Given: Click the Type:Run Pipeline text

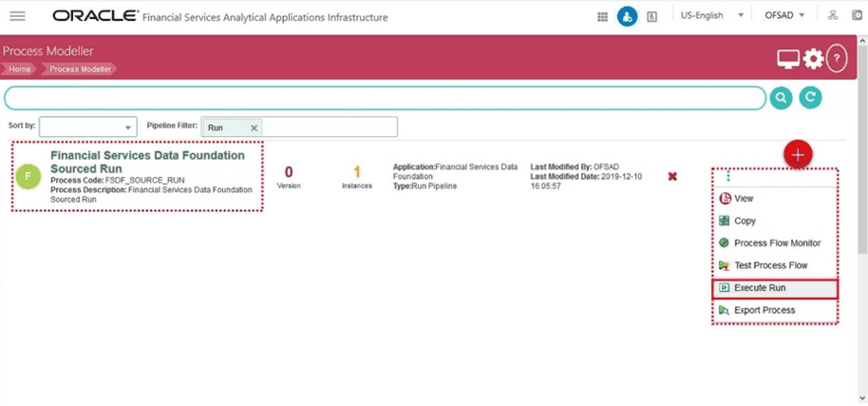Looking at the screenshot, I should 425,186.
